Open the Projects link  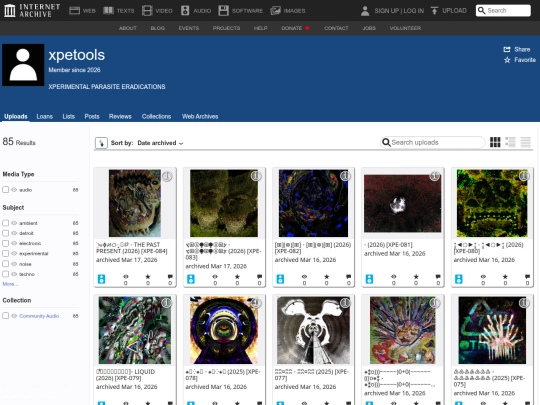pos(226,28)
